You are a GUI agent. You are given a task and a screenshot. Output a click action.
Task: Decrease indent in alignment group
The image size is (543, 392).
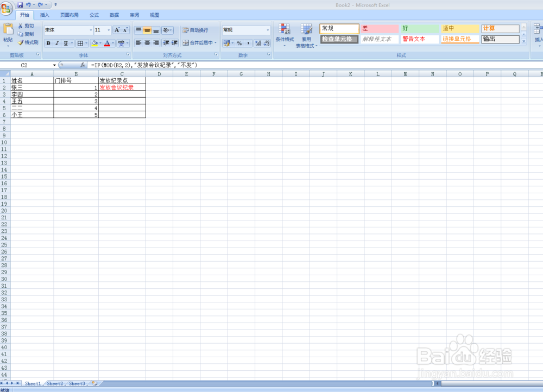click(x=166, y=43)
